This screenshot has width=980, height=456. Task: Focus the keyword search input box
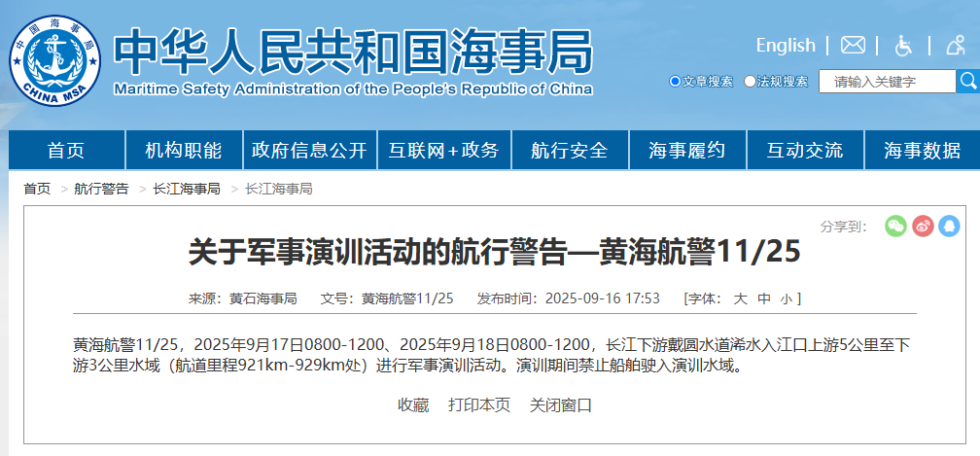tap(887, 82)
